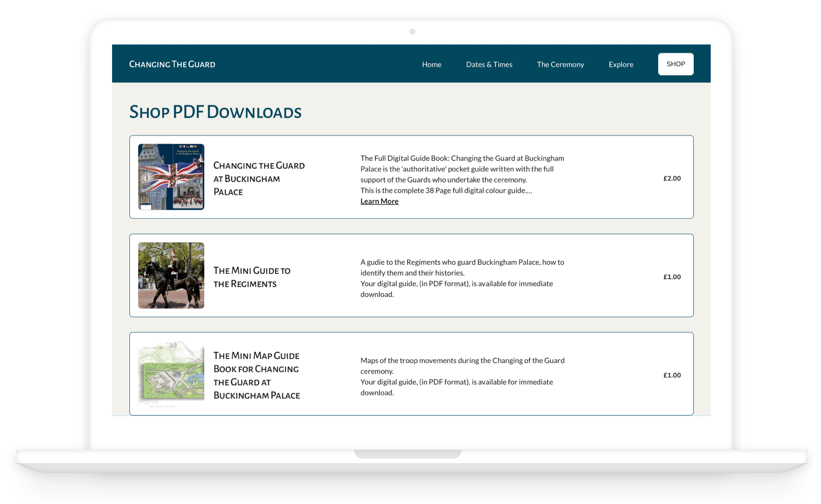This screenshot has width=821, height=504.
Task: Open 'The Mini Map Guide Book' product title
Action: point(257,376)
